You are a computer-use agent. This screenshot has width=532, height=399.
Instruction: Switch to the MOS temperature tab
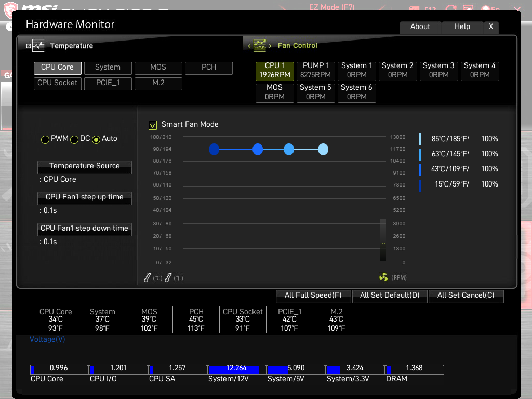tap(158, 68)
